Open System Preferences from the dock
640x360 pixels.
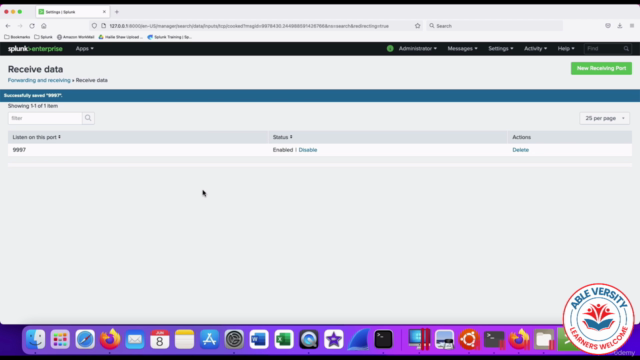click(234, 340)
